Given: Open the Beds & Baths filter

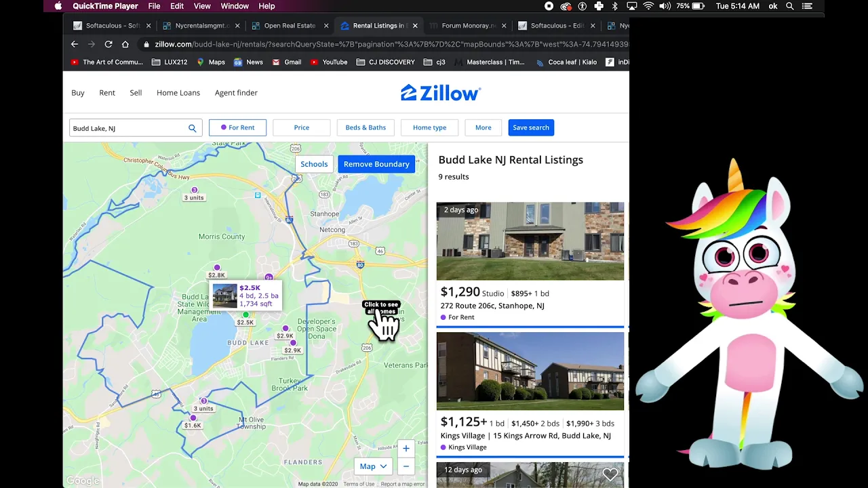Looking at the screenshot, I should point(366,127).
